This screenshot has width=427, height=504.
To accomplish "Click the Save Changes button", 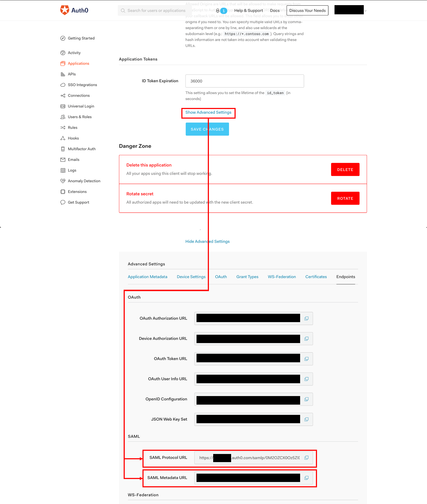I will click(x=207, y=129).
